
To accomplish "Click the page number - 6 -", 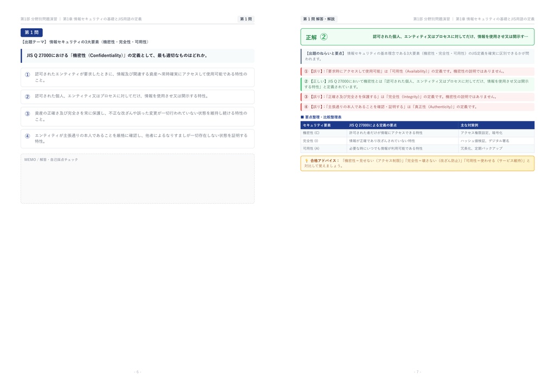I will coord(137,372).
